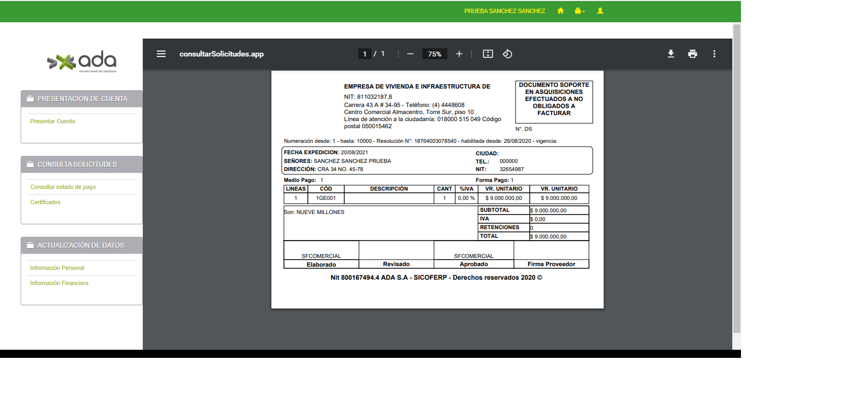The height and width of the screenshot is (397, 868).
Task: Go to the home page icon
Action: pyautogui.click(x=561, y=11)
